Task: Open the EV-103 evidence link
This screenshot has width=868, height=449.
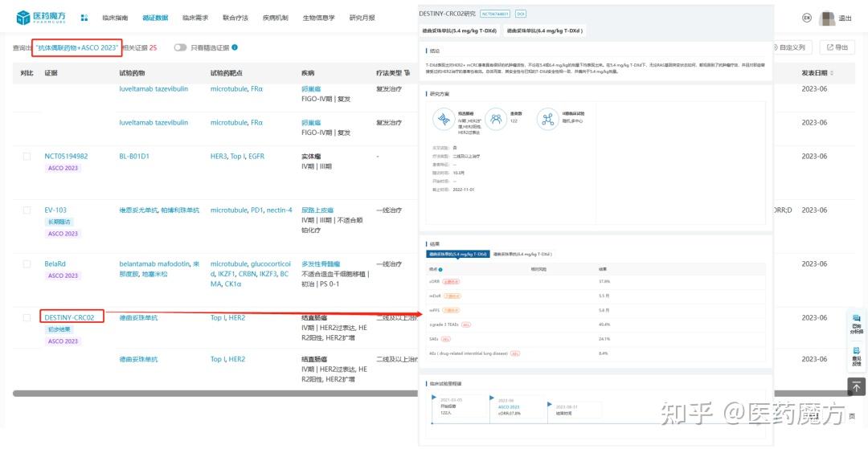Action: click(x=55, y=210)
